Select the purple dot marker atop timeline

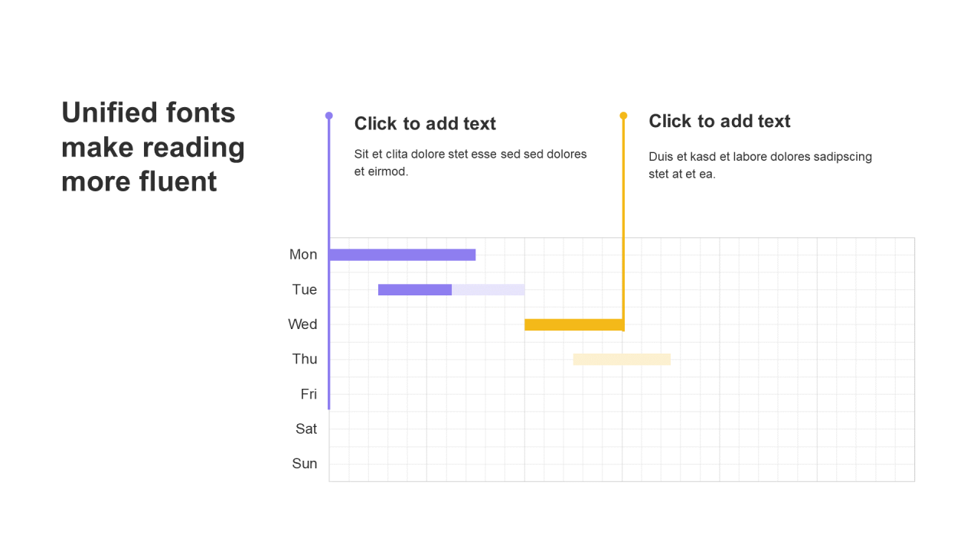pos(329,116)
